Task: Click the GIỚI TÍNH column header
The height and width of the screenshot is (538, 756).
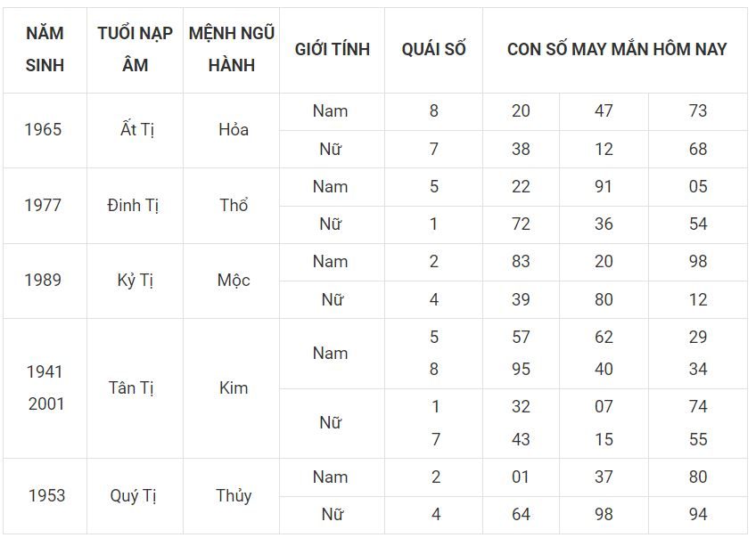Action: point(333,50)
